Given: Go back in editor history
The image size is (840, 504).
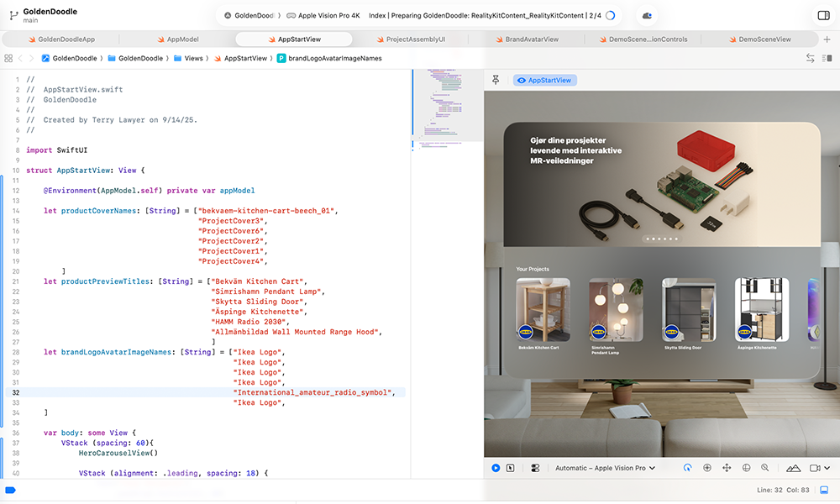Looking at the screenshot, I should pyautogui.click(x=20, y=59).
